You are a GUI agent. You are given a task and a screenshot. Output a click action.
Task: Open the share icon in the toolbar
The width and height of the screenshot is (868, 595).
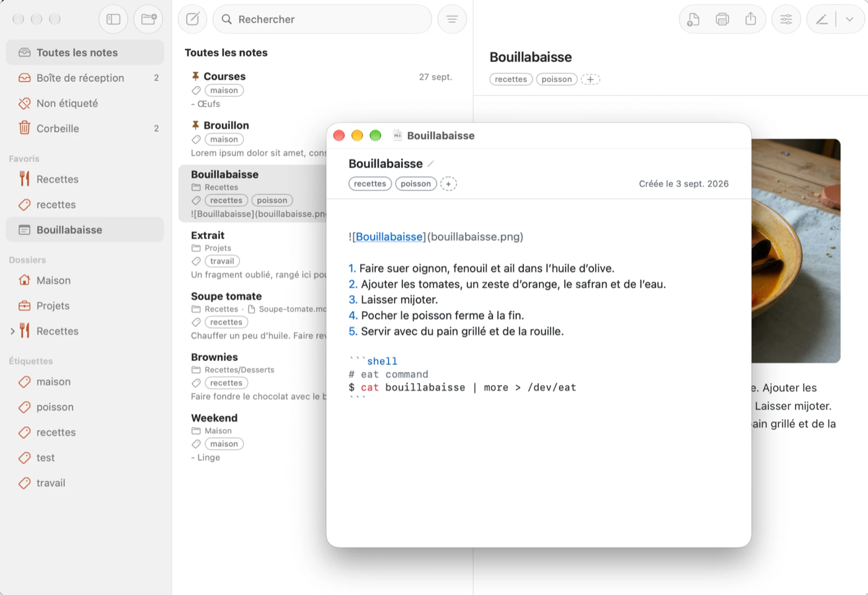(x=751, y=19)
